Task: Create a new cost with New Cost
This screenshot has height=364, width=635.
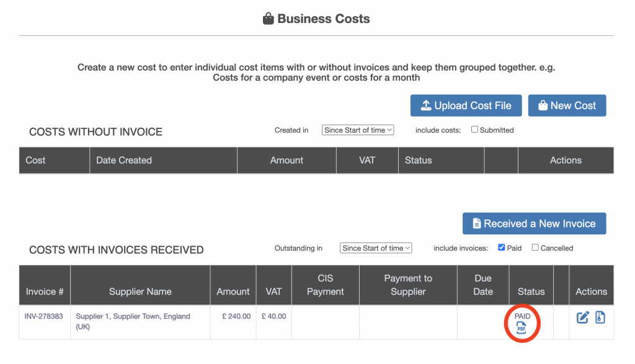Action: click(x=567, y=105)
